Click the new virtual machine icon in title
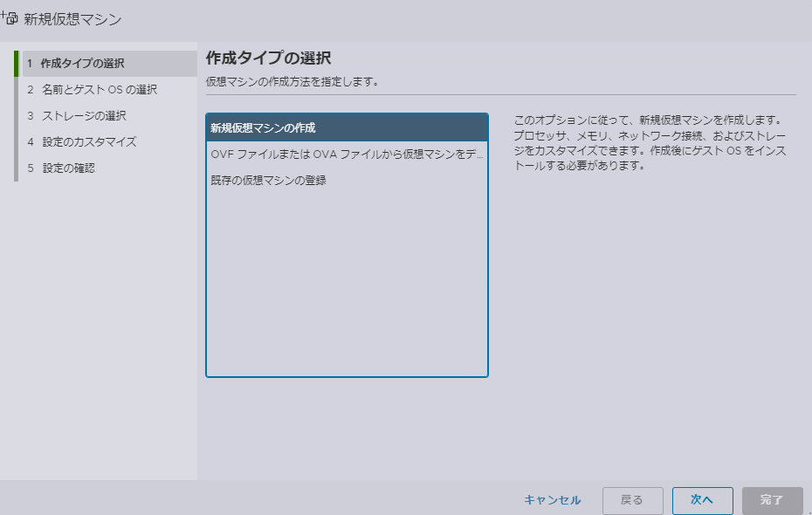Image resolution: width=812 pixels, height=515 pixels. pos(10,17)
